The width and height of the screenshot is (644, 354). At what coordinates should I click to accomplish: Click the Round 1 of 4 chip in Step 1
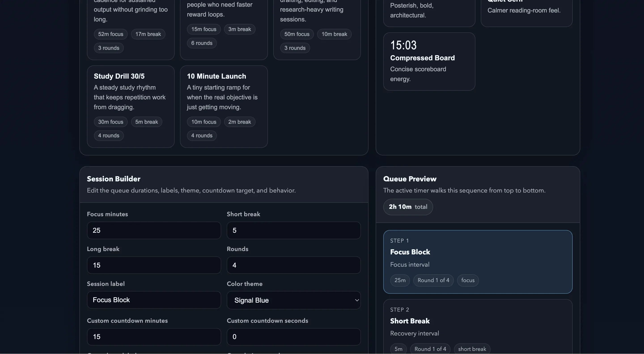click(x=433, y=280)
